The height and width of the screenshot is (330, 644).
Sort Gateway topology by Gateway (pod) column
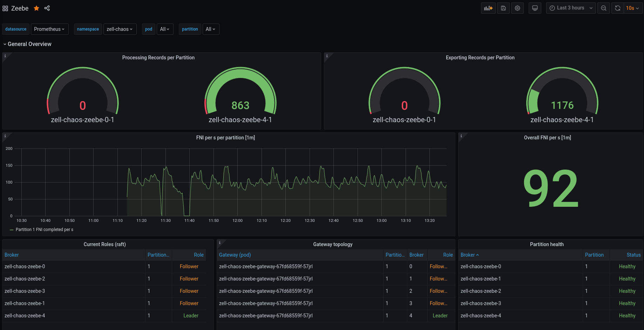(x=235, y=255)
